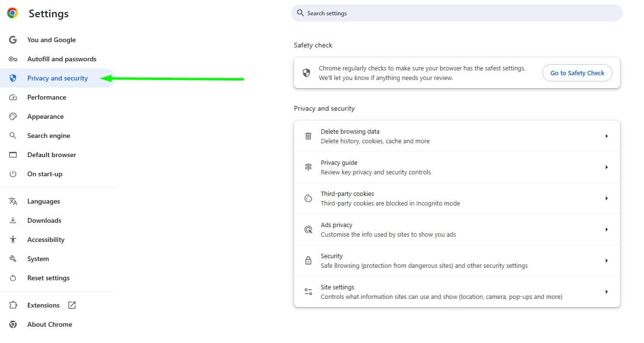Click the Settings page title
644x343 pixels.
[48, 14]
